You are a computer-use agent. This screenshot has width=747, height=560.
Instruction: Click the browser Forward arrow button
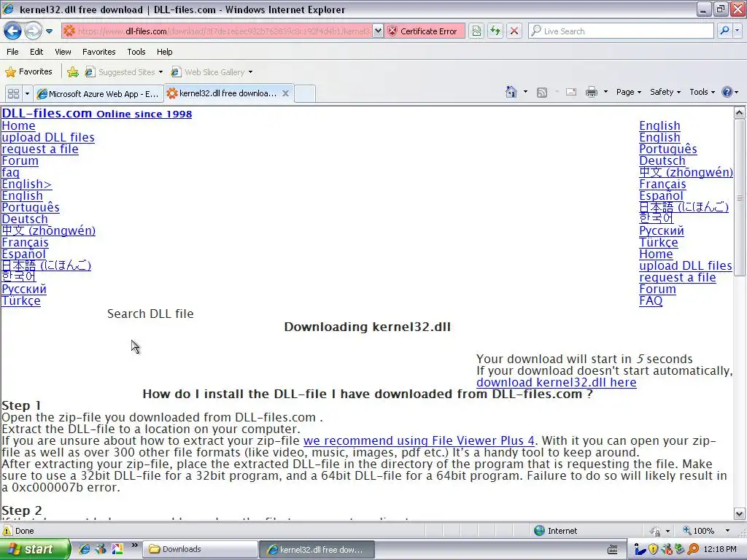click(33, 31)
